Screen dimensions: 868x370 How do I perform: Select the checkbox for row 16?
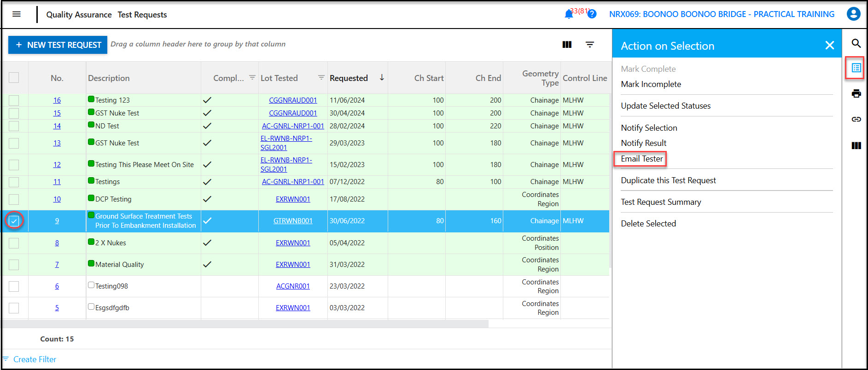pyautogui.click(x=14, y=100)
